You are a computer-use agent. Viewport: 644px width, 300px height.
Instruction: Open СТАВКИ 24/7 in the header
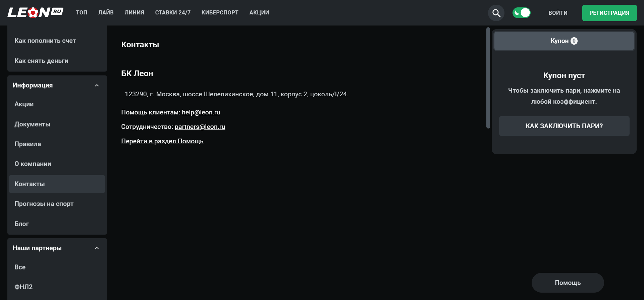coord(173,13)
